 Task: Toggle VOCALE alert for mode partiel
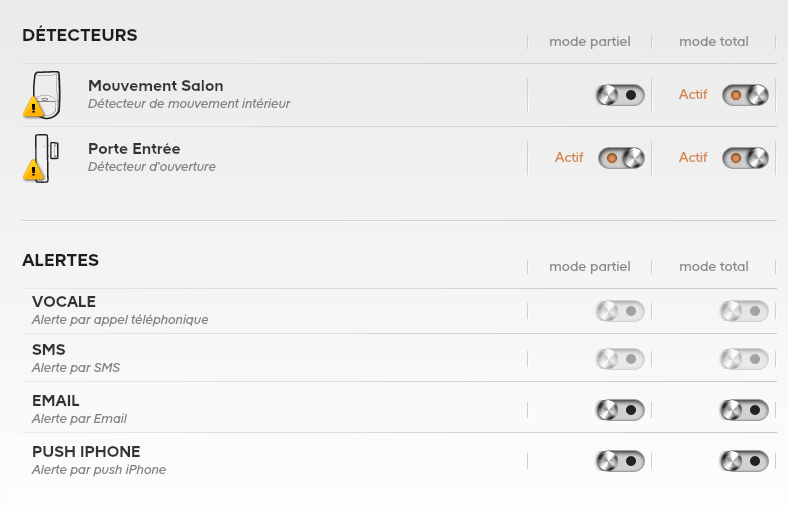pyautogui.click(x=621, y=312)
